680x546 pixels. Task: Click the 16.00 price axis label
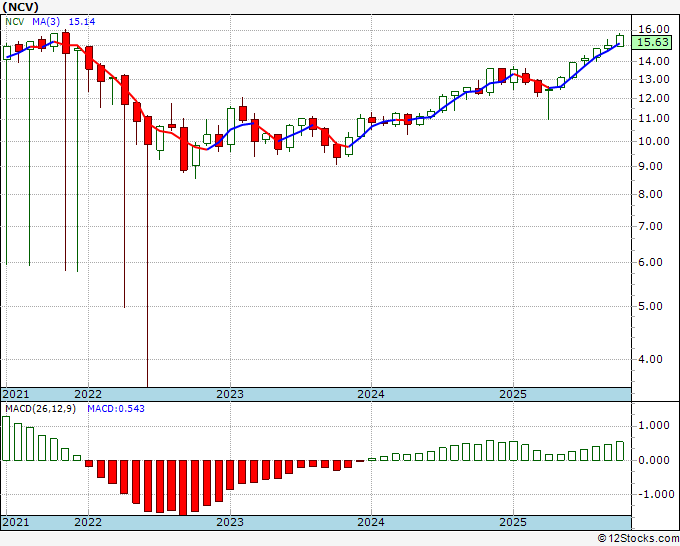point(654,29)
